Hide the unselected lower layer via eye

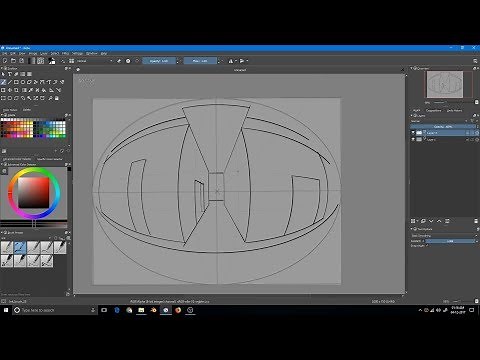(413, 140)
